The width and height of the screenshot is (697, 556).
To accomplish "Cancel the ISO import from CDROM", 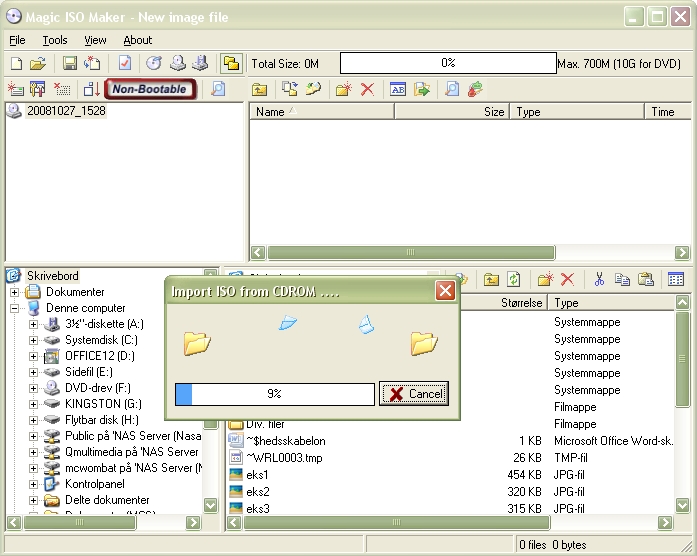I will coord(414,394).
